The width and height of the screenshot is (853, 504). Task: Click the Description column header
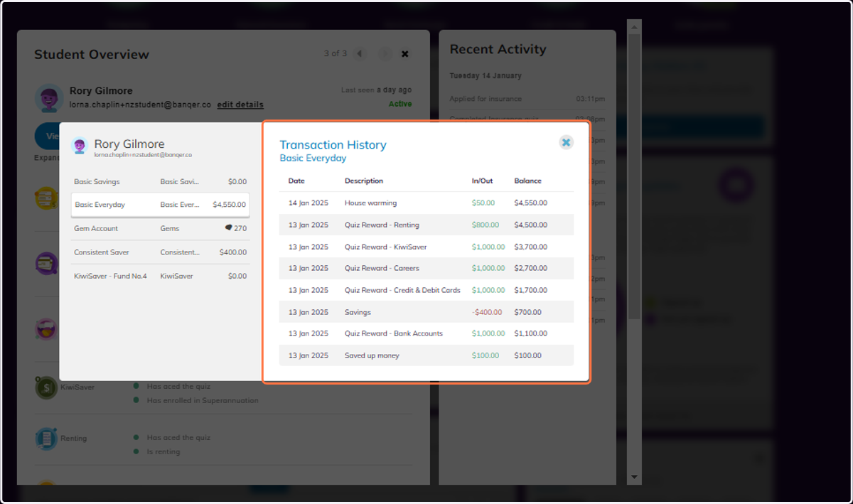(x=364, y=181)
